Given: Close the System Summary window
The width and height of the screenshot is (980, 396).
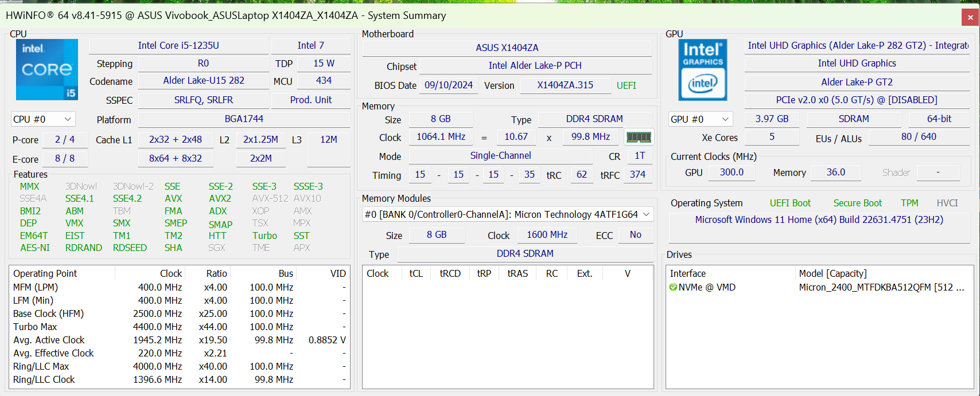Looking at the screenshot, I should pyautogui.click(x=970, y=17).
